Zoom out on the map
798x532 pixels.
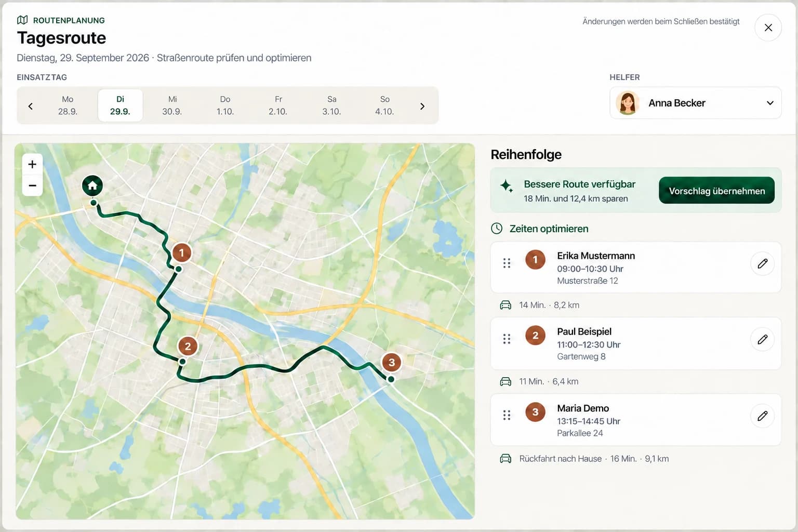point(32,185)
